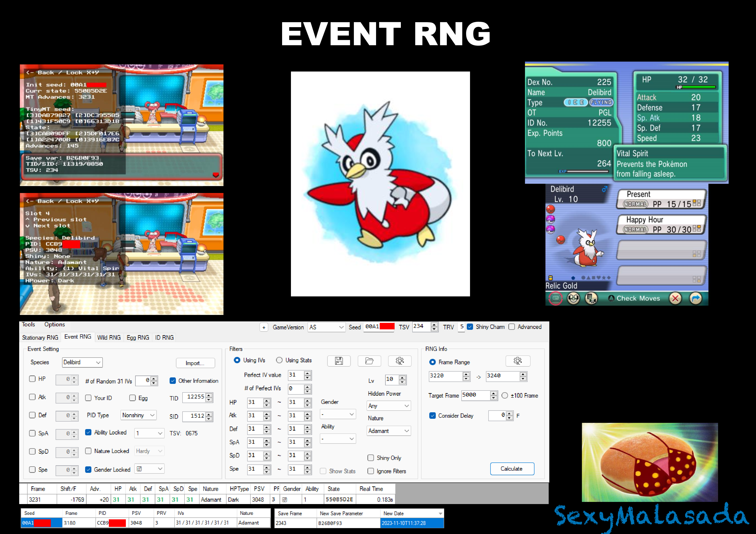This screenshot has width=756, height=534.
Task: Open the filter settings gear icon
Action: coord(399,361)
